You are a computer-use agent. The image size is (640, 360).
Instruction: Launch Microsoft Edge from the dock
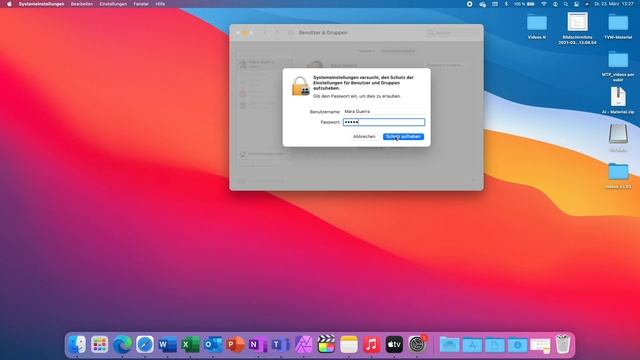(x=122, y=344)
